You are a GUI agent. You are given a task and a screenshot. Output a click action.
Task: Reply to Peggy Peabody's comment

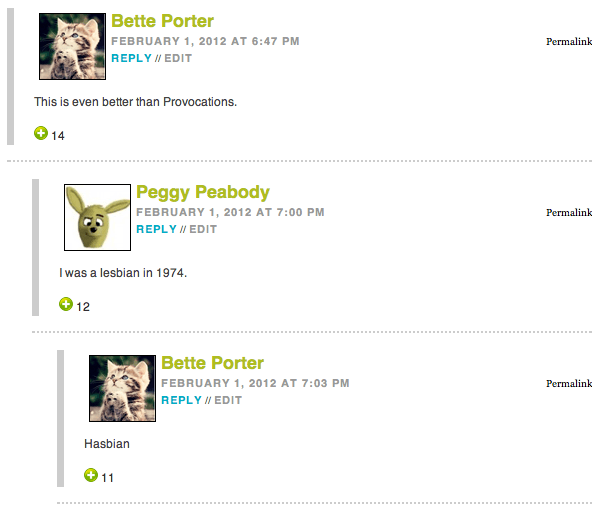(x=157, y=229)
